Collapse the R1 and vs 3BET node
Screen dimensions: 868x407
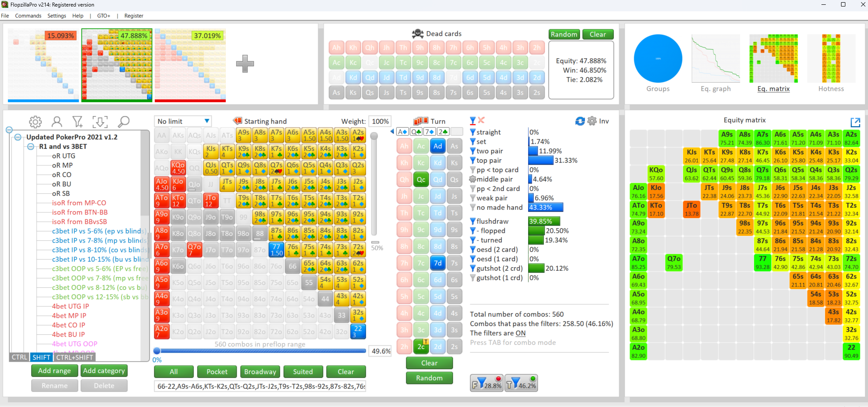(31, 147)
